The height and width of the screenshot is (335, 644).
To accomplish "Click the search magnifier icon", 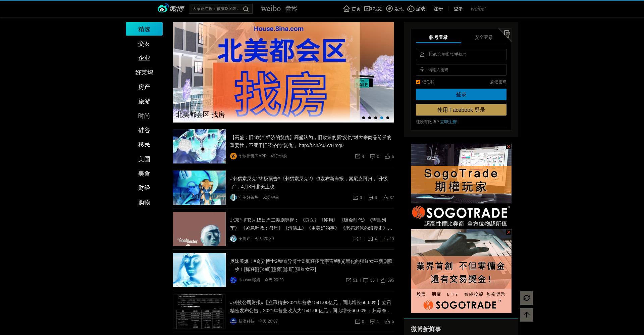I will tap(246, 9).
